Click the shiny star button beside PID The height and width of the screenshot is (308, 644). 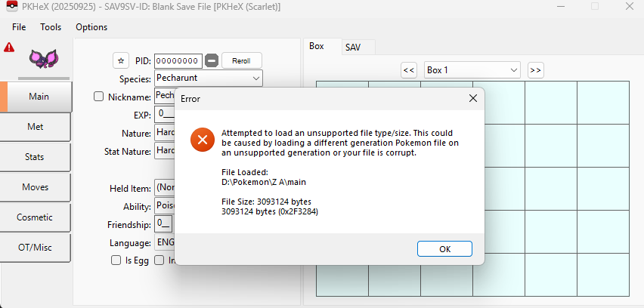(120, 60)
